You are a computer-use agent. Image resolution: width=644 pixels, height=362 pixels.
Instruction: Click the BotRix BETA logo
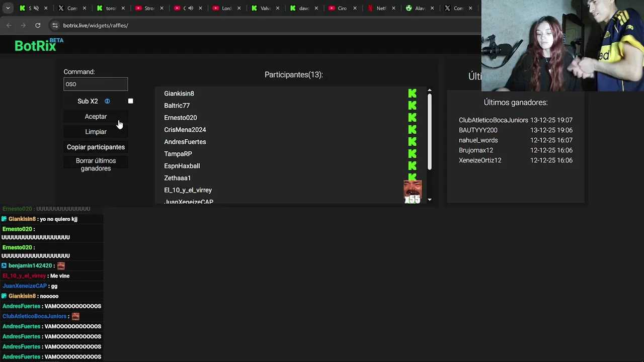[39, 45]
